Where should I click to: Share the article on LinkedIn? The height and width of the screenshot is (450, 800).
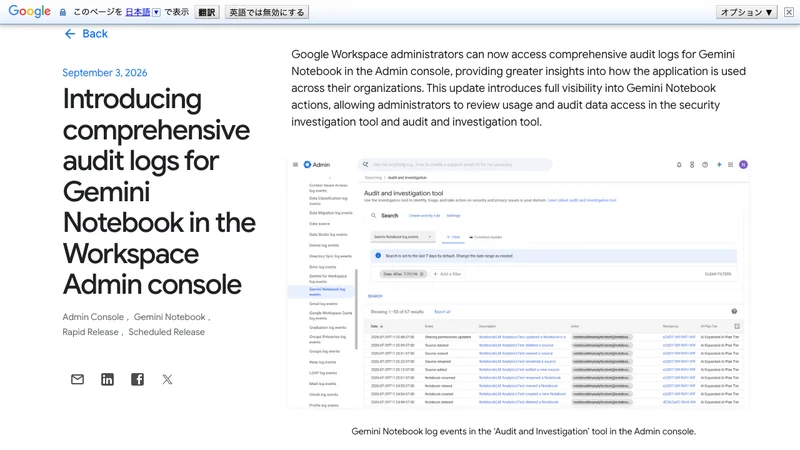(x=107, y=379)
